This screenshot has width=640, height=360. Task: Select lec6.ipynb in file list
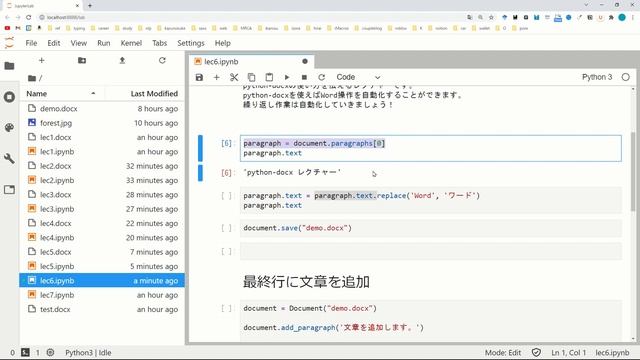(102, 280)
